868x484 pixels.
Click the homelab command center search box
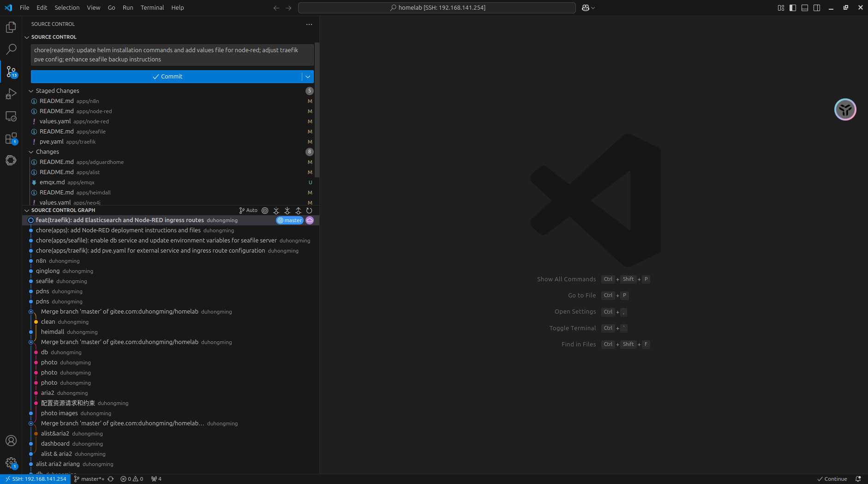click(437, 8)
